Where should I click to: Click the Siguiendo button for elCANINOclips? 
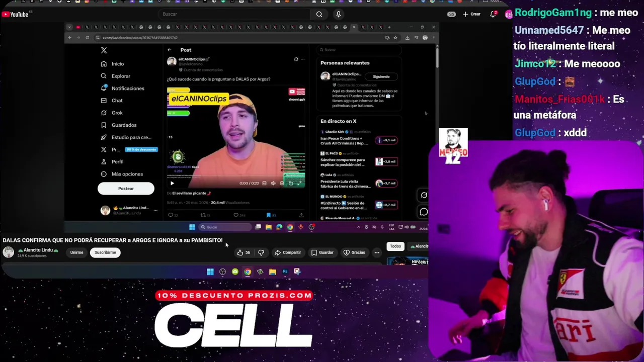point(381,76)
